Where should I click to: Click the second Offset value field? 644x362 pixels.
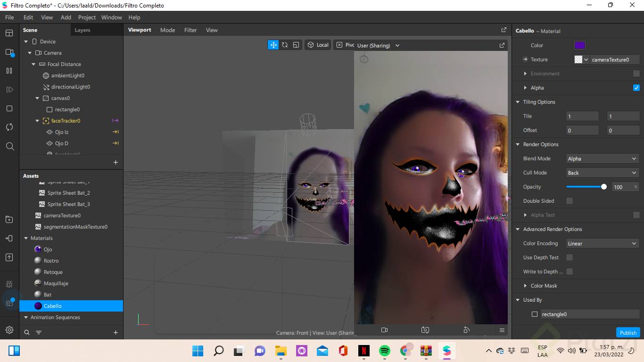[x=623, y=130]
